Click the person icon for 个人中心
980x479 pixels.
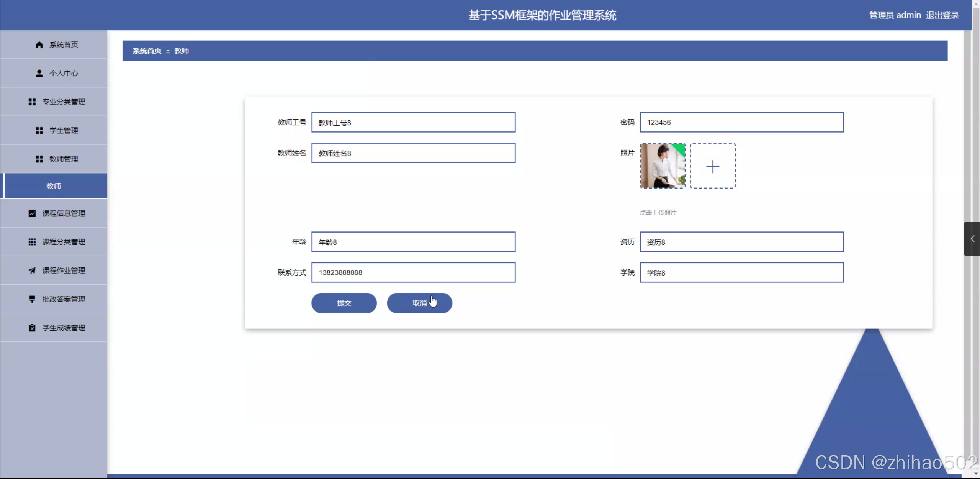(x=39, y=73)
